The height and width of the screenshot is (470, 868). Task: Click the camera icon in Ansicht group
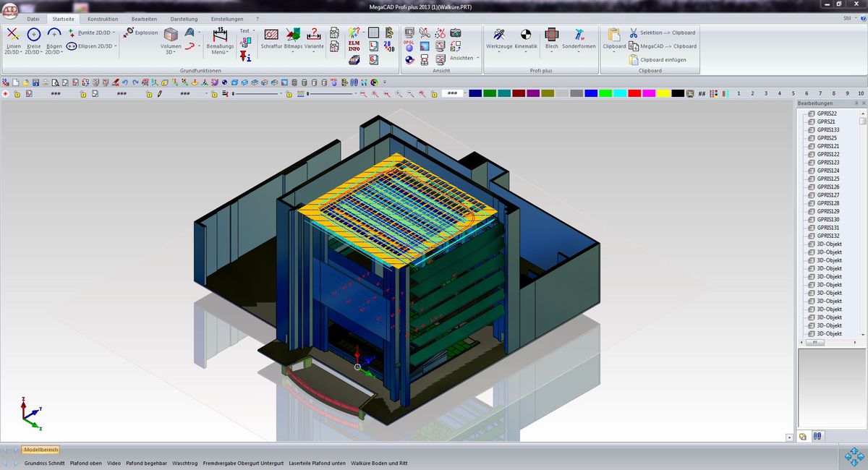(x=456, y=33)
